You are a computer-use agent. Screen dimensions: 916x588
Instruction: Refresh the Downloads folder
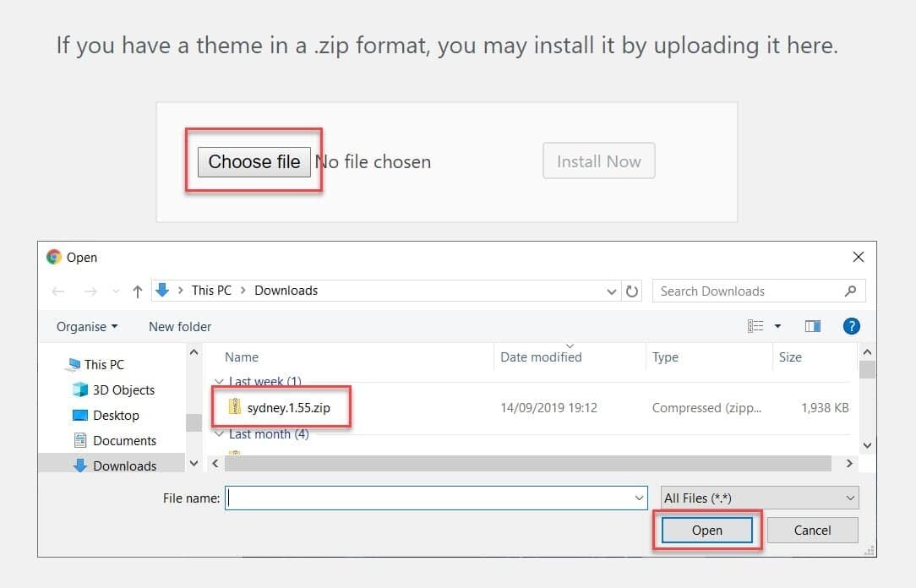[x=633, y=291]
